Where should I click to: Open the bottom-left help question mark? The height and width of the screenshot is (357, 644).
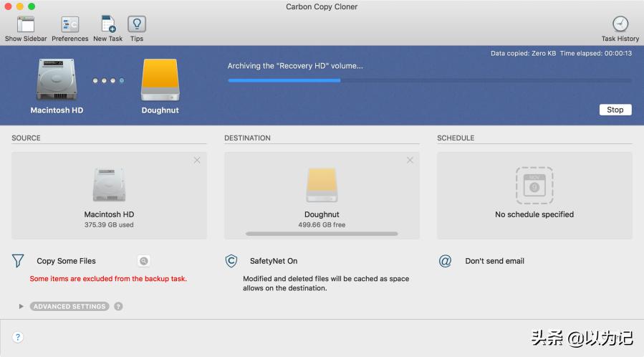click(18, 337)
